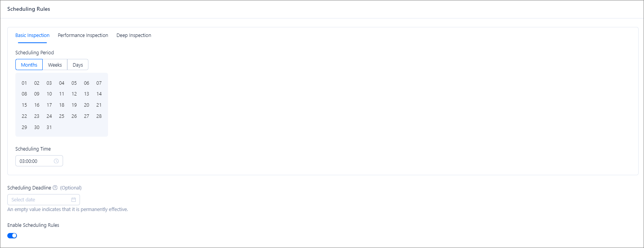Select day 20 in the month grid
The width and height of the screenshot is (644, 248).
coord(87,105)
